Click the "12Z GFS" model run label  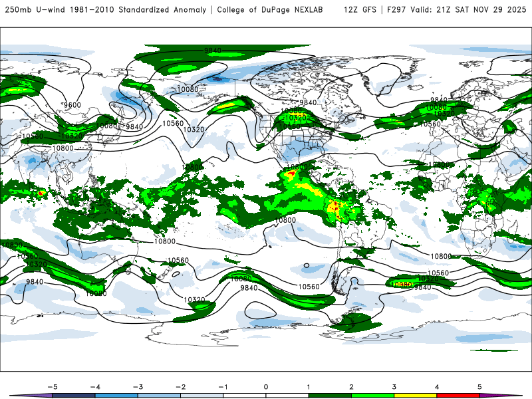coord(360,10)
